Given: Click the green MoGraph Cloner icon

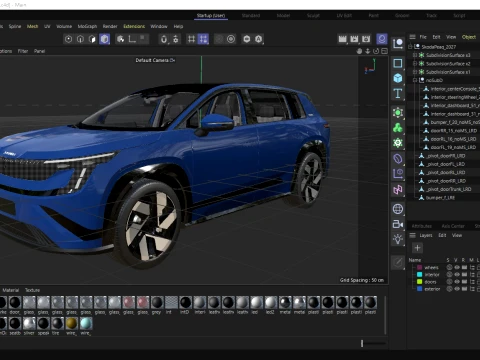Looking at the screenshot, I should 398,128.
